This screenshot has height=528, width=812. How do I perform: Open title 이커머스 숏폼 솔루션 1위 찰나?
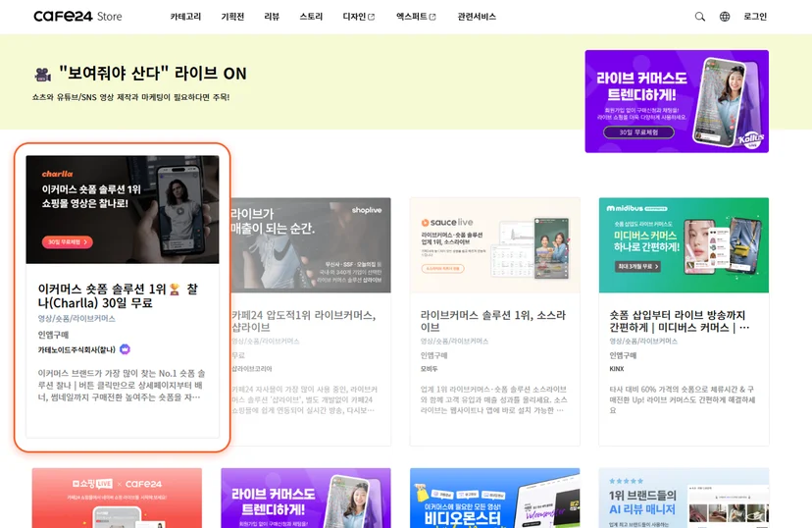pyautogui.click(x=118, y=295)
